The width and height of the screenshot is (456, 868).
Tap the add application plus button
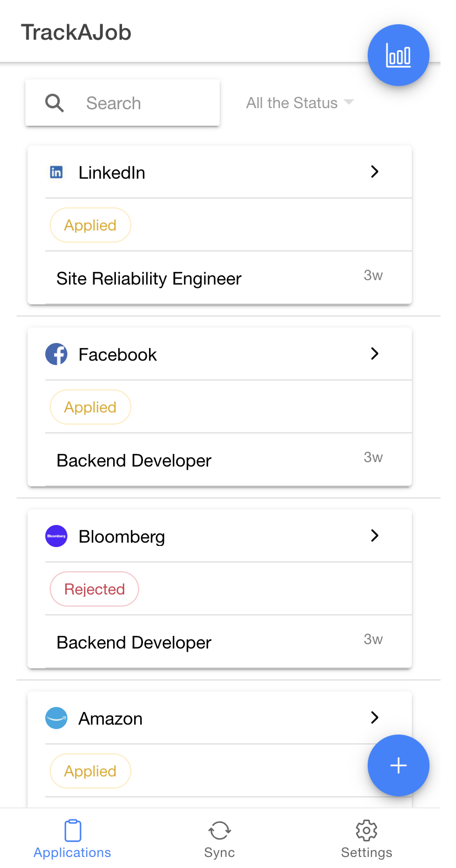[x=398, y=765]
